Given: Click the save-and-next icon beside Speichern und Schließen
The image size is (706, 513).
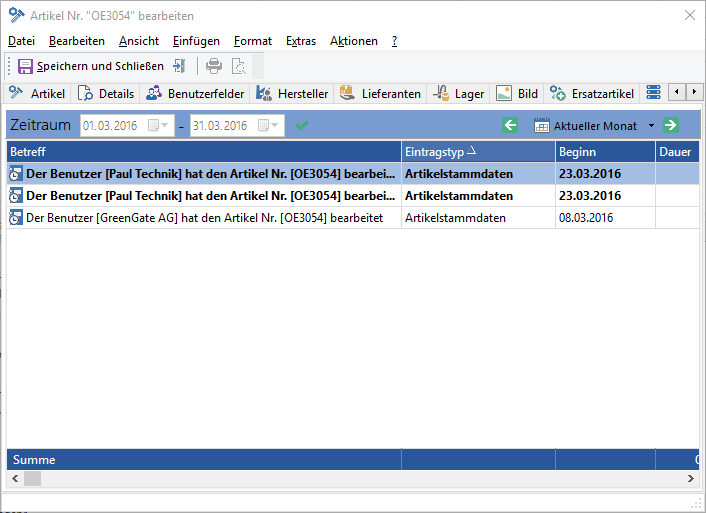Looking at the screenshot, I should (x=179, y=66).
